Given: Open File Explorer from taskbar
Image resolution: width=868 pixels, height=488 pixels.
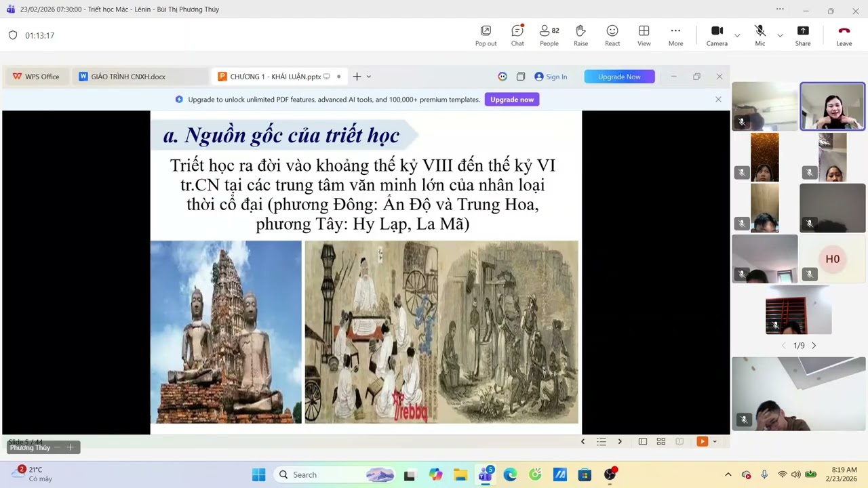Looking at the screenshot, I should pos(460,474).
